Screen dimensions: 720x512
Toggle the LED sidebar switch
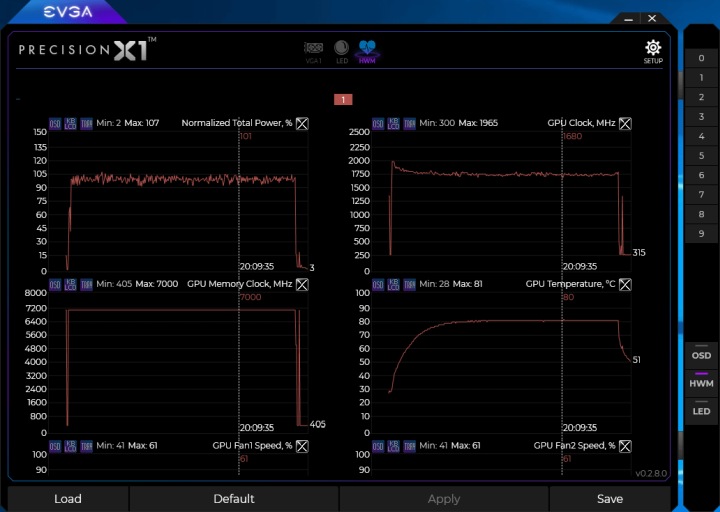(701, 409)
